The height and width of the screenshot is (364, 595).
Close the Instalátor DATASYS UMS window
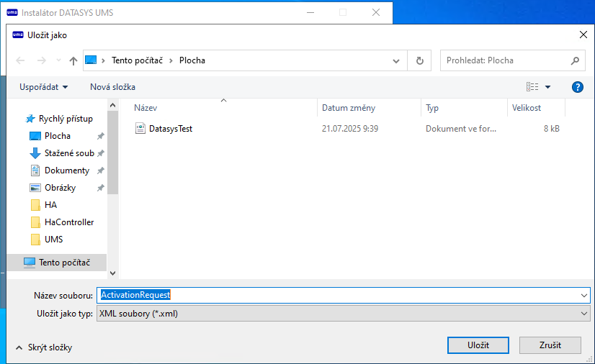tap(376, 12)
